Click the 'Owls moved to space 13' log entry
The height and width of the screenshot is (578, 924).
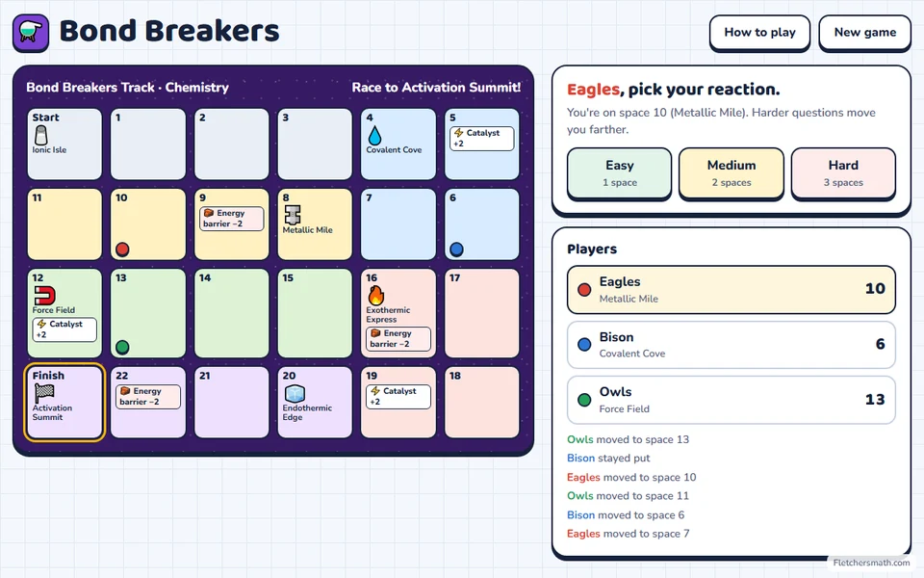pos(628,439)
